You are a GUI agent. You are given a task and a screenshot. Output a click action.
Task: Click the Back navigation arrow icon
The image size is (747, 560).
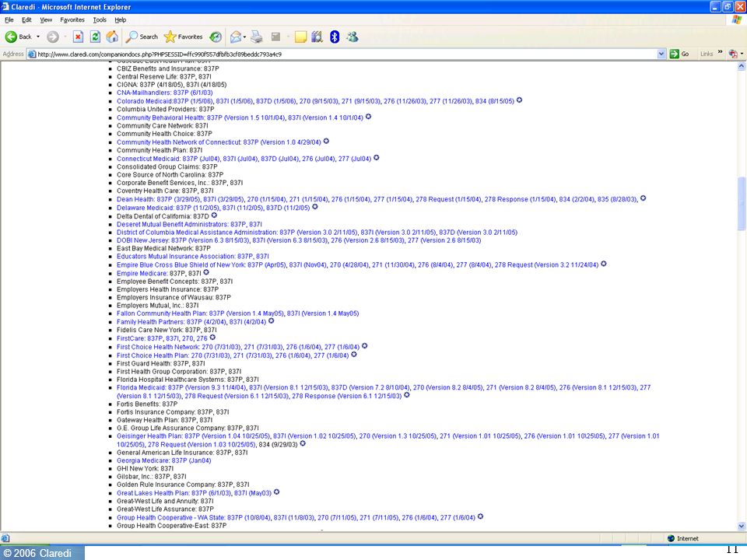pyautogui.click(x=11, y=37)
